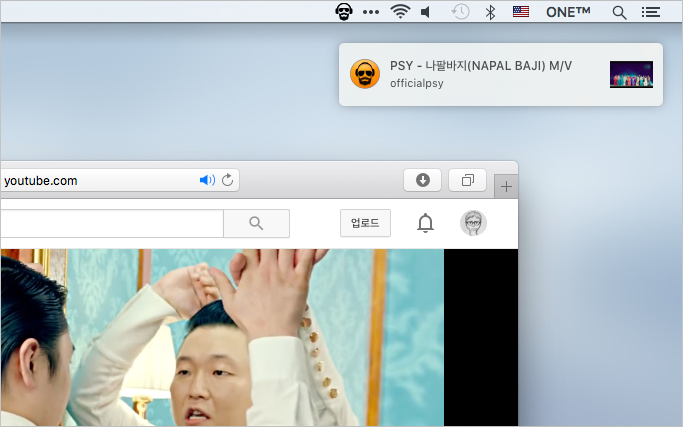Open the Time Machine menu icon
The height and width of the screenshot is (427, 683).
460,12
